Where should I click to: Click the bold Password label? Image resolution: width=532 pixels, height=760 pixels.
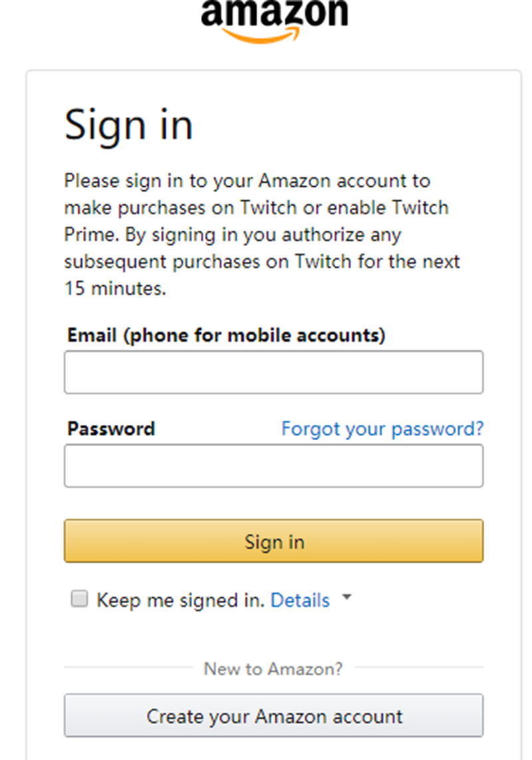(111, 428)
